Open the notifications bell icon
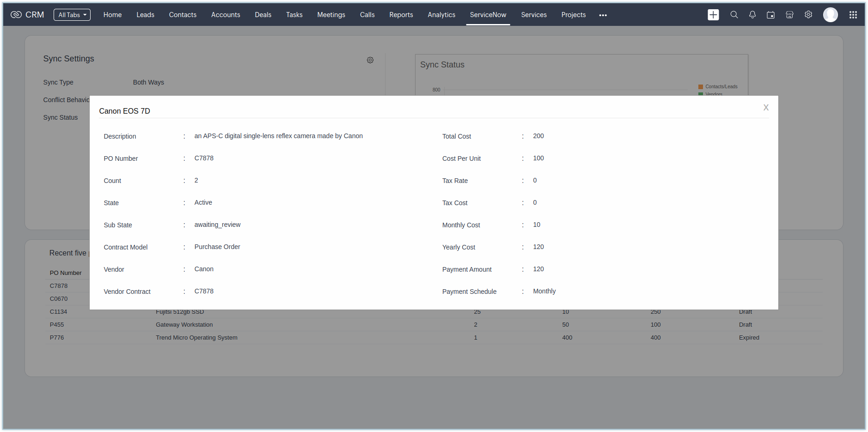This screenshot has width=868, height=432. pos(752,15)
